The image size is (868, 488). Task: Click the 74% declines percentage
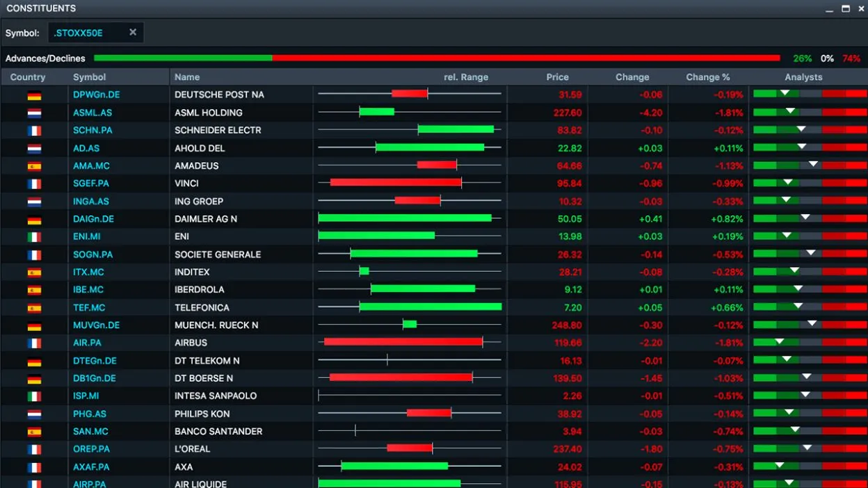(851, 58)
